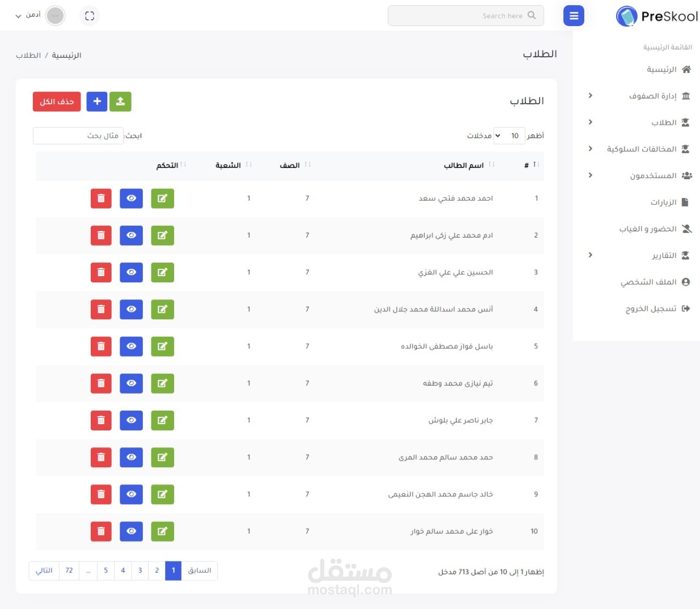Delete student in row number 4
The width and height of the screenshot is (700, 609).
[101, 310]
